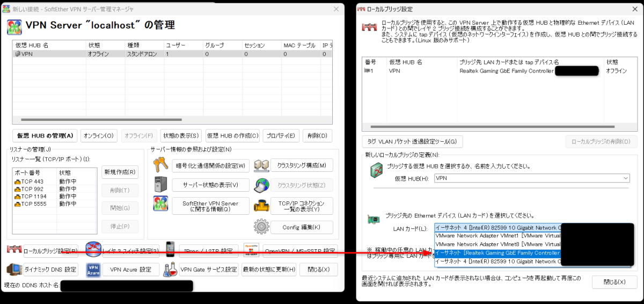Click 最新の状態に更新(H) button
The width and height of the screenshot is (644, 304).
click(x=269, y=270)
